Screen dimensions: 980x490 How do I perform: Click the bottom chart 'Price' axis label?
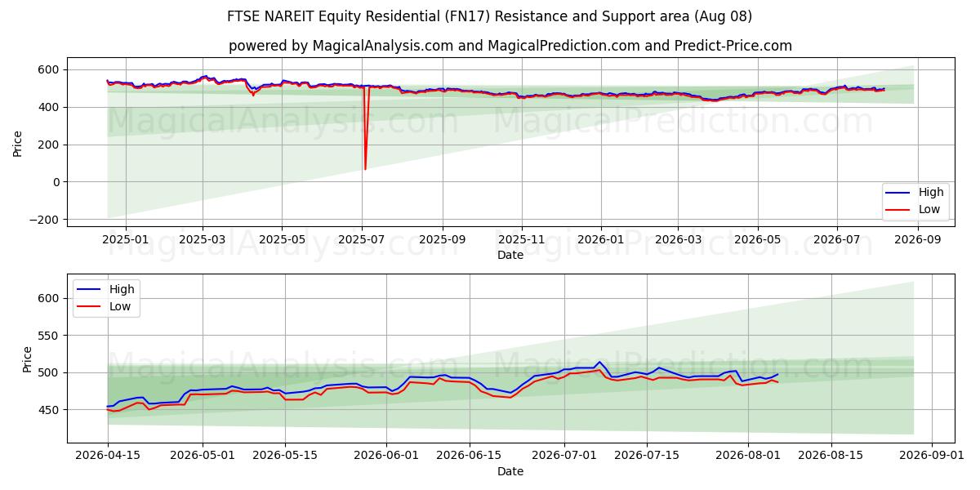coord(28,359)
